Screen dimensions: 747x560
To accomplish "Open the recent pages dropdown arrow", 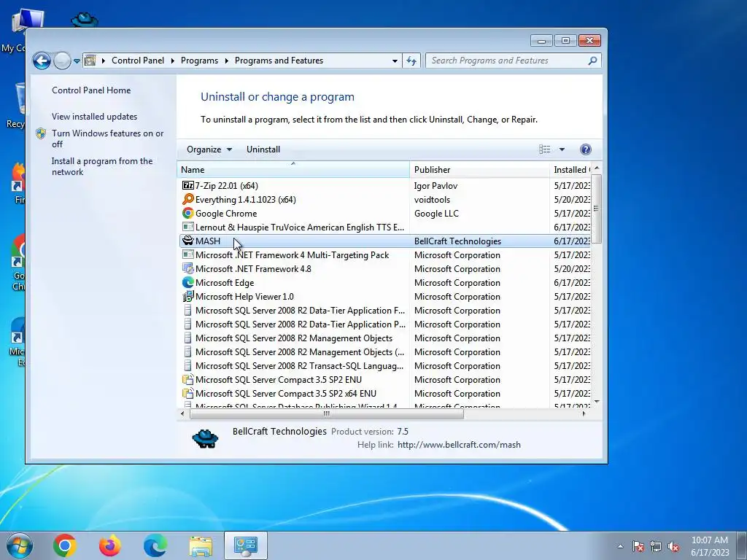I will 77,61.
